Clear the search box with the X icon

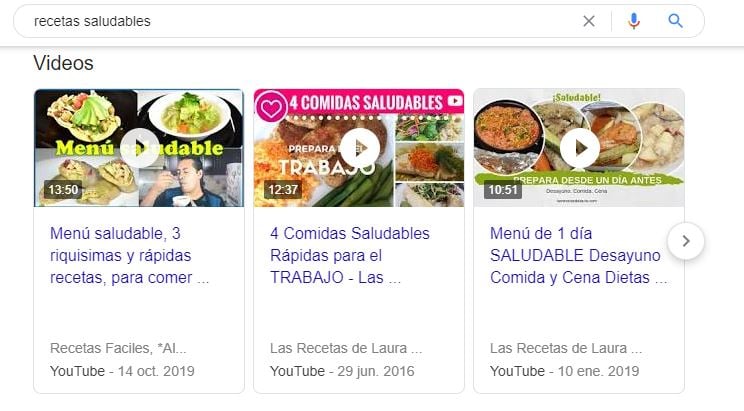click(589, 21)
